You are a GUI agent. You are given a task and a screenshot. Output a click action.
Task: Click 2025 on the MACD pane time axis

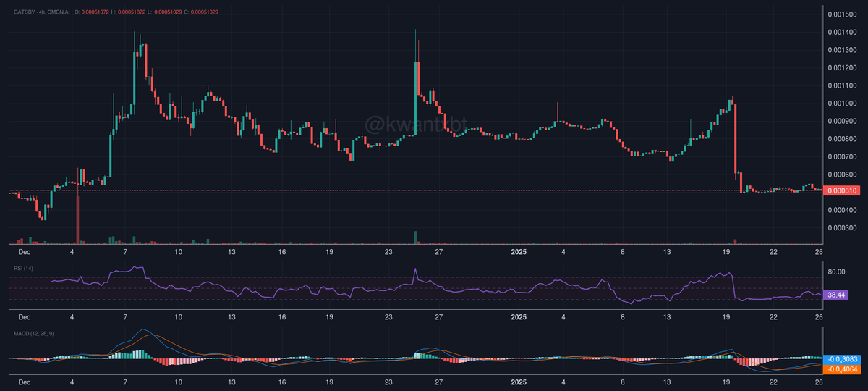coord(519,382)
